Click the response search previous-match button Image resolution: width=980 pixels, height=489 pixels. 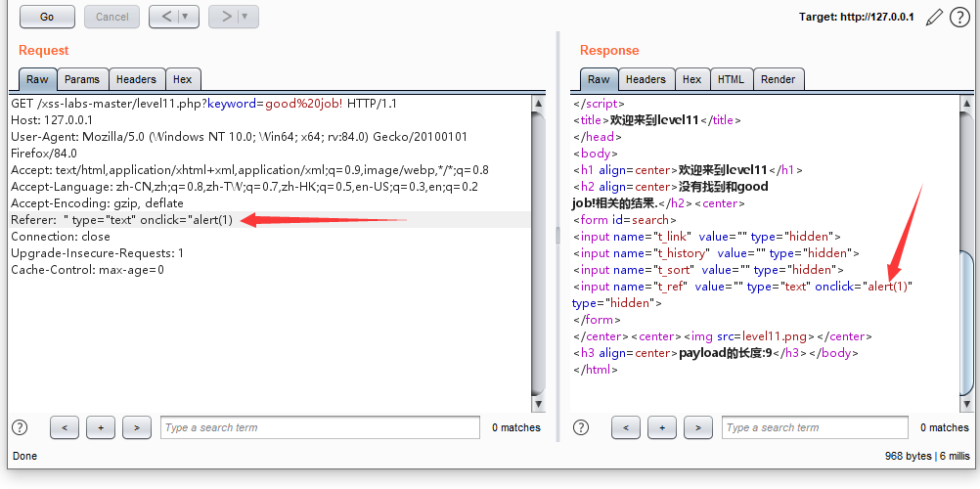tap(626, 427)
